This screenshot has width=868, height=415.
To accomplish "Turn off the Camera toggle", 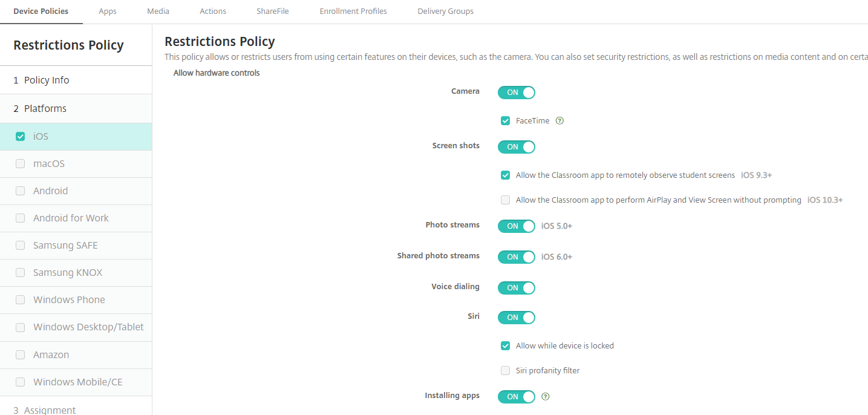I will [x=516, y=93].
